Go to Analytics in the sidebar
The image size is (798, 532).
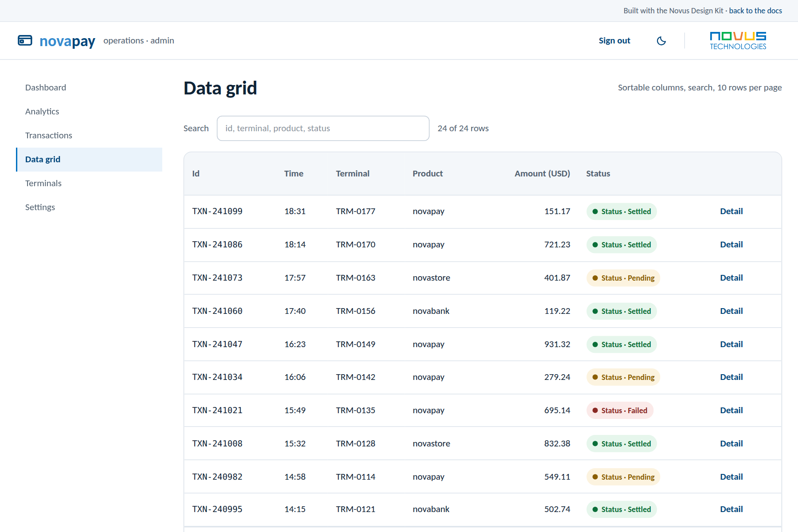89,112
